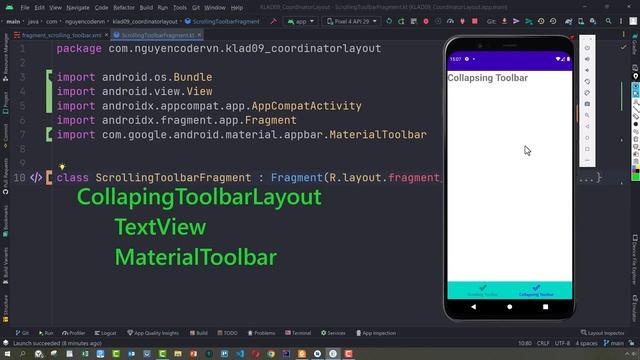The width and height of the screenshot is (640, 360).
Task: Click the Windows Start button
Action: click(x=7, y=353)
